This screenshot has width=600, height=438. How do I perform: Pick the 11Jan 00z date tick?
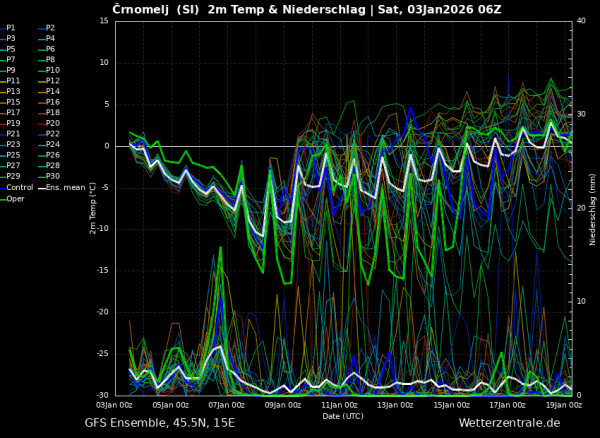coord(340,405)
